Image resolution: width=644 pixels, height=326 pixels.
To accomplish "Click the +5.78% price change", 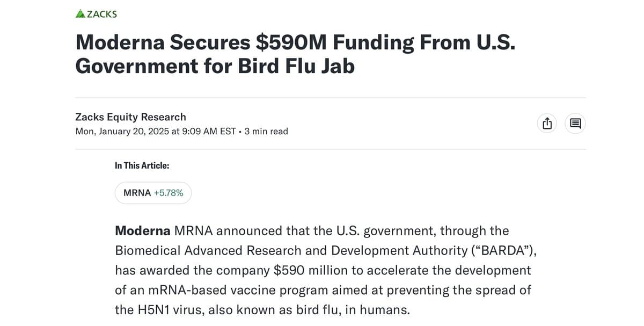I will point(169,193).
